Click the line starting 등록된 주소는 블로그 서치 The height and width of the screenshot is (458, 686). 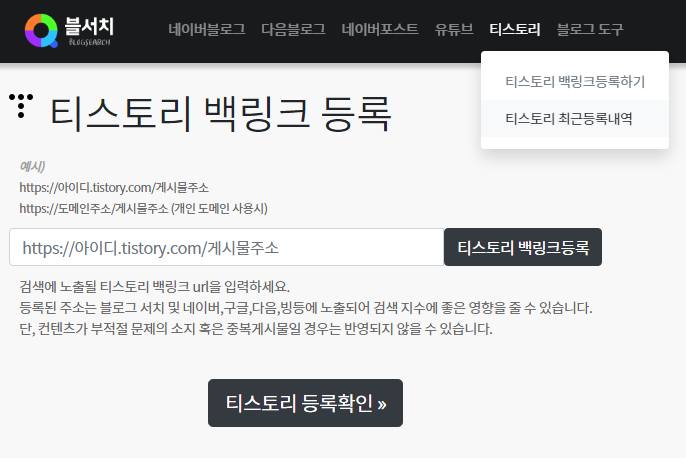coord(306,308)
